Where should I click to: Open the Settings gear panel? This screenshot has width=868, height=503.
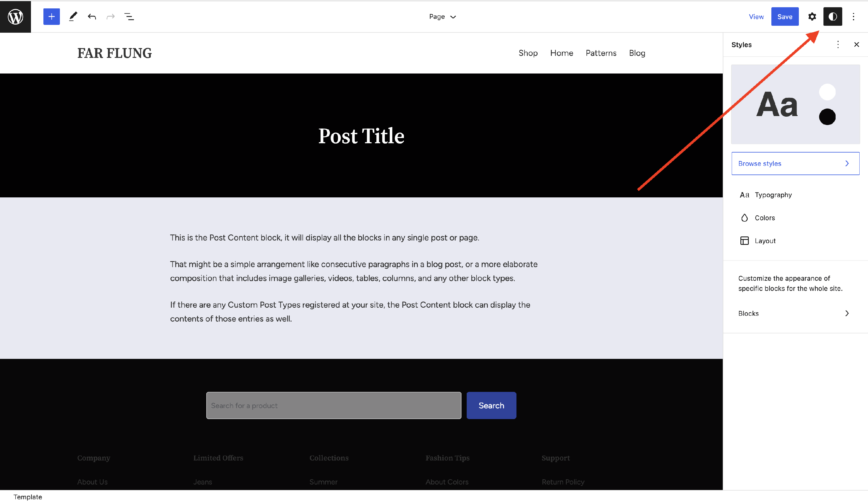(x=812, y=16)
